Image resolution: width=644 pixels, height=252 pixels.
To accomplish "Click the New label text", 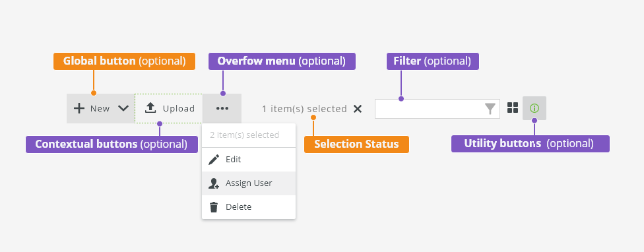I will tap(100, 109).
